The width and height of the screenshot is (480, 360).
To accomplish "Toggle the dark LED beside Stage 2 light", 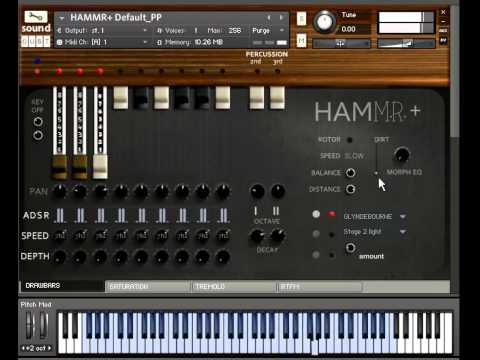I will click(x=332, y=235).
